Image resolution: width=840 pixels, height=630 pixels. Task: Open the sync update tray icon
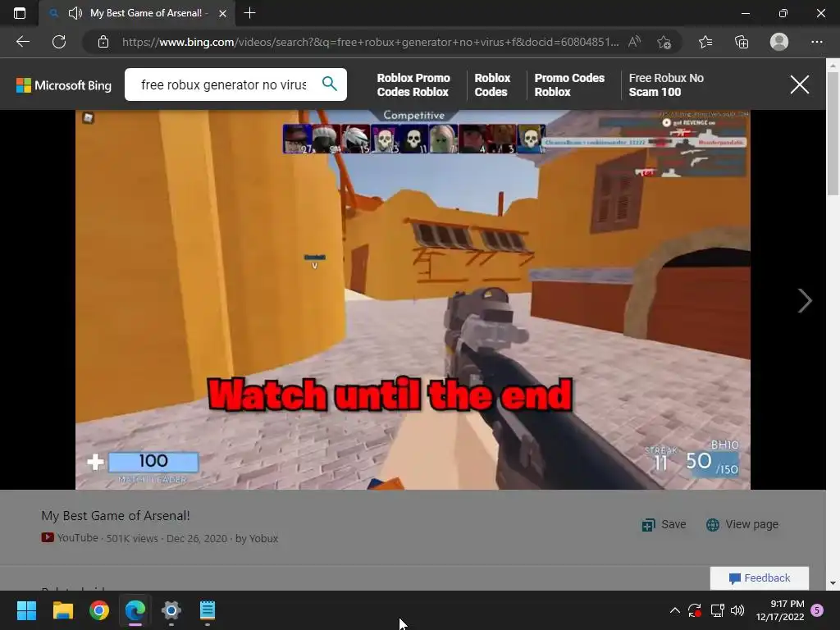[695, 610]
